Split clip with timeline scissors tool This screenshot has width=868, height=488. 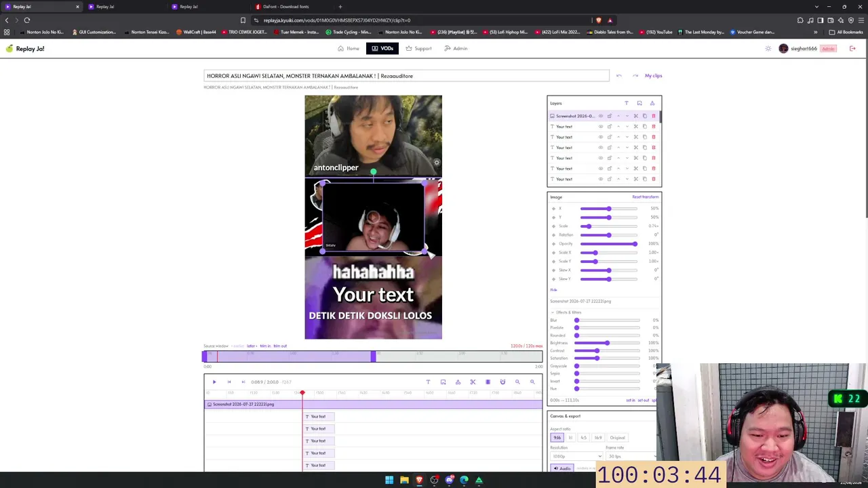click(473, 382)
